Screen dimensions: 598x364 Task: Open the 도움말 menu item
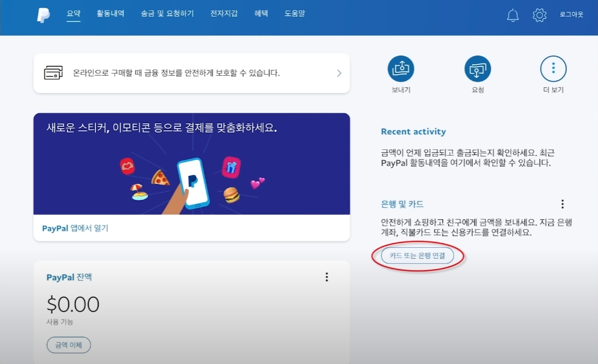pyautogui.click(x=295, y=13)
